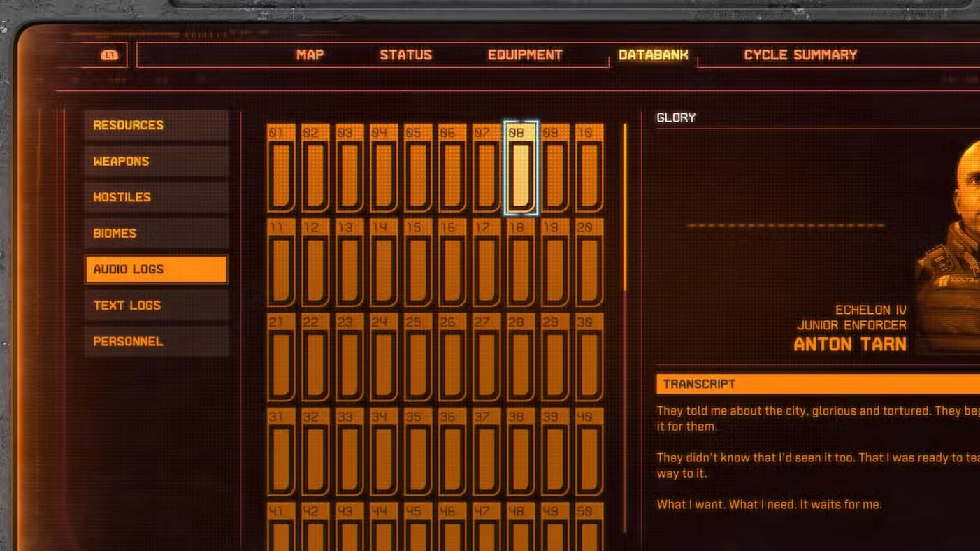The image size is (980, 551).
Task: Click the audio playback progress line
Action: pyautogui.click(x=786, y=225)
